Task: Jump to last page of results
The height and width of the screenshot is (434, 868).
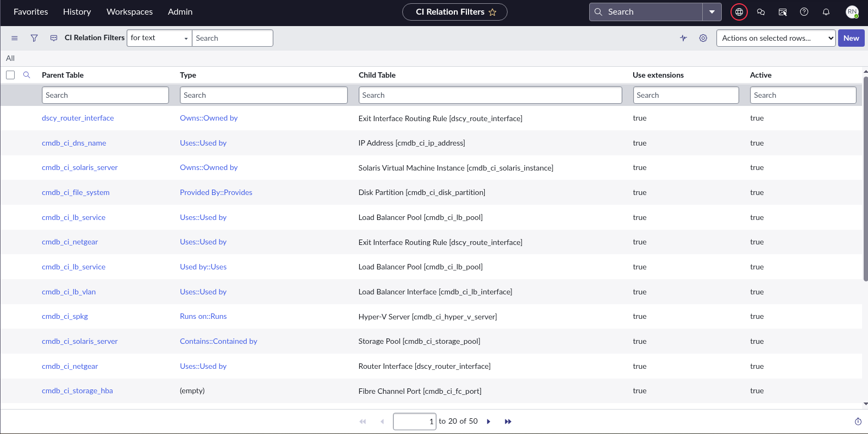Action: click(508, 422)
